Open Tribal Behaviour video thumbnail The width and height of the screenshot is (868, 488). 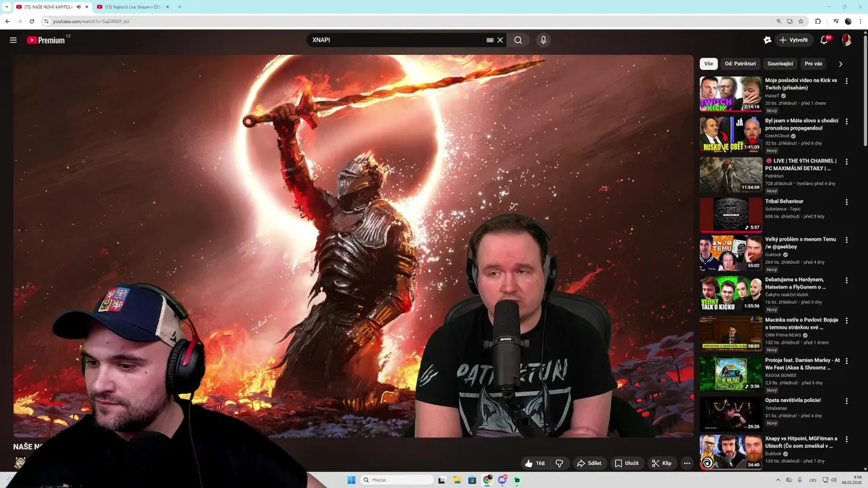(x=731, y=214)
